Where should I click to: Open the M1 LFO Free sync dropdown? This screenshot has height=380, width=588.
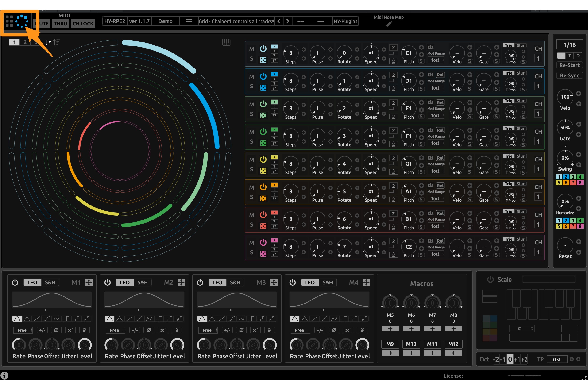(x=23, y=330)
